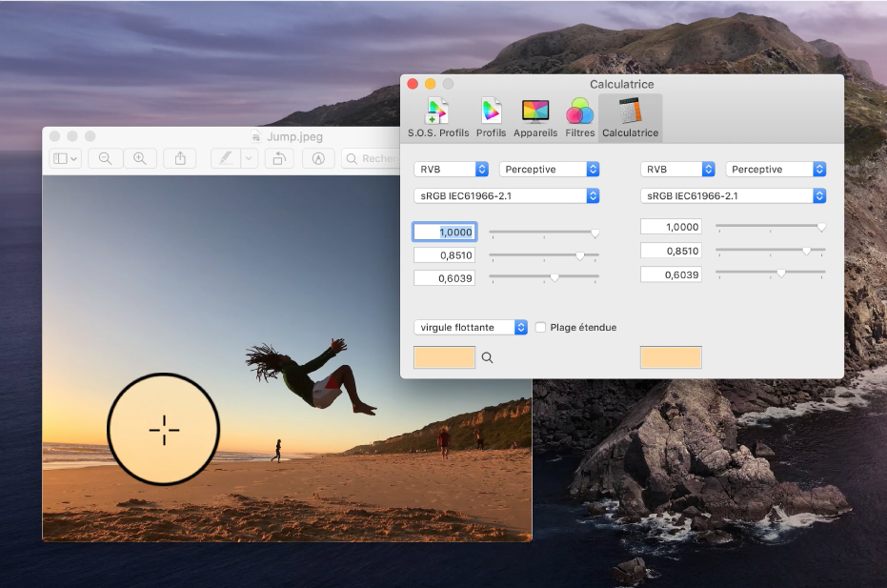Open the S.O.S. Profils pane
This screenshot has width=887, height=588.
(x=438, y=118)
